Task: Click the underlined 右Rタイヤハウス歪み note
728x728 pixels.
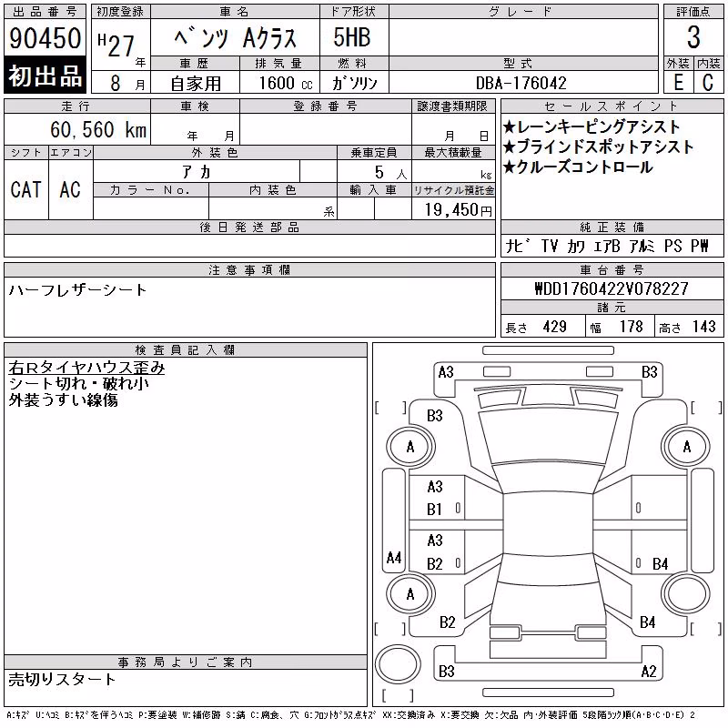Action: (x=86, y=368)
